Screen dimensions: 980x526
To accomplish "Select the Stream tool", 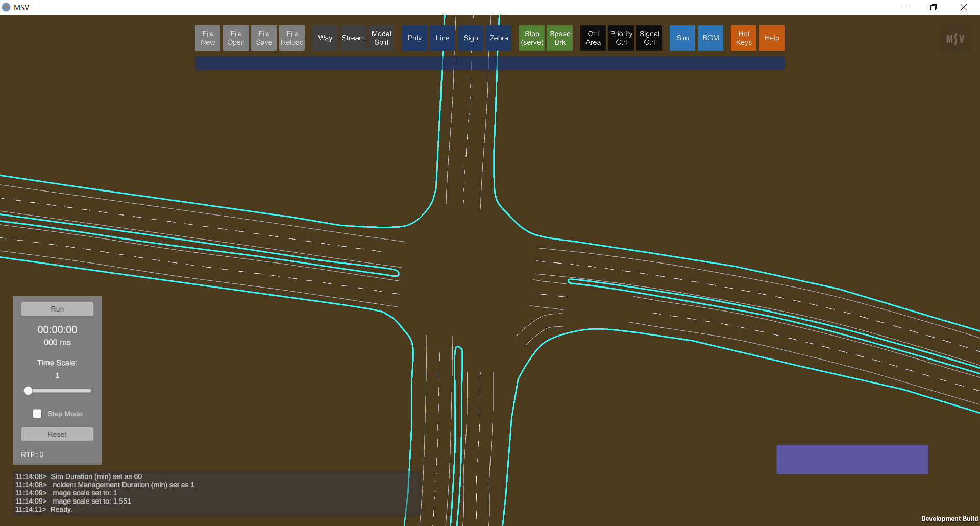I will [353, 38].
